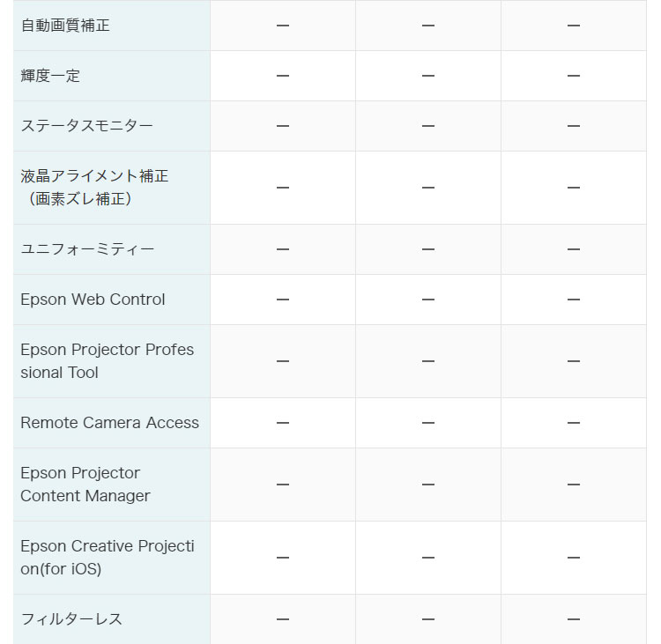Click the Remote Camera Access label
Image resolution: width=661 pixels, height=644 pixels.
[109, 423]
